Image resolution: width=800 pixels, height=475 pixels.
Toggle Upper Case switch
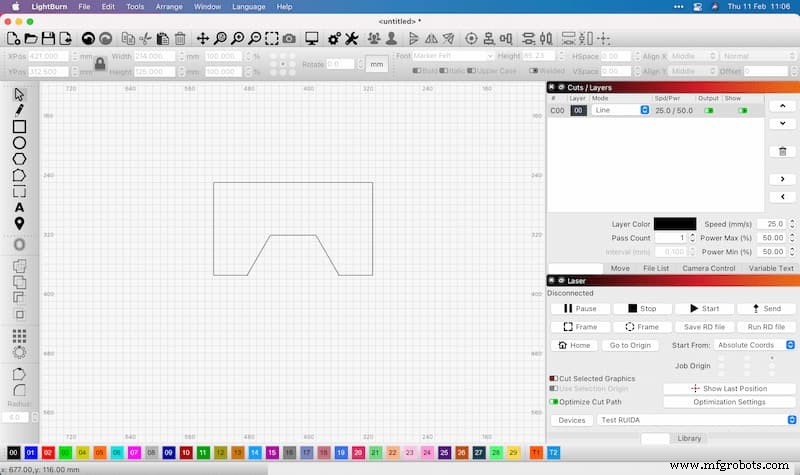click(471, 70)
